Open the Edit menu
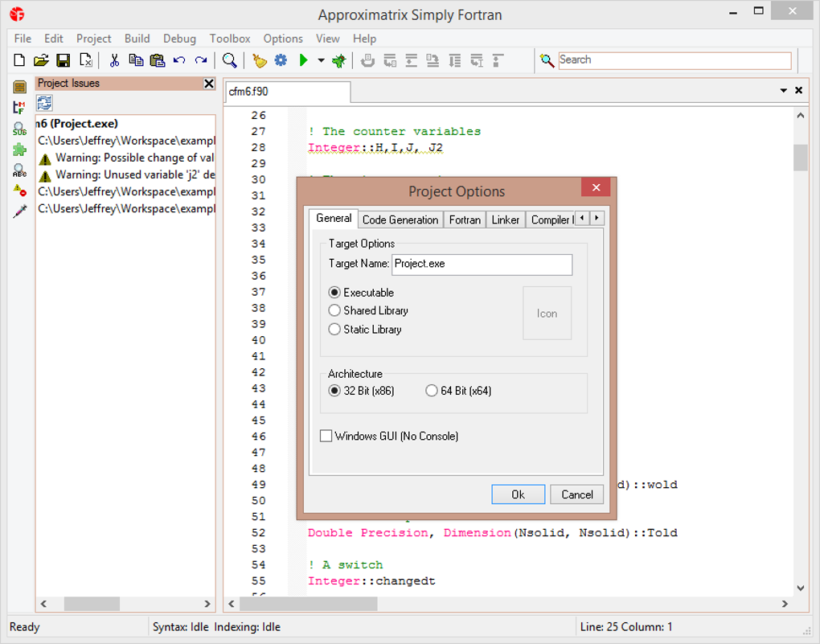Screen dimensions: 820x644 pyautogui.click(x=53, y=39)
